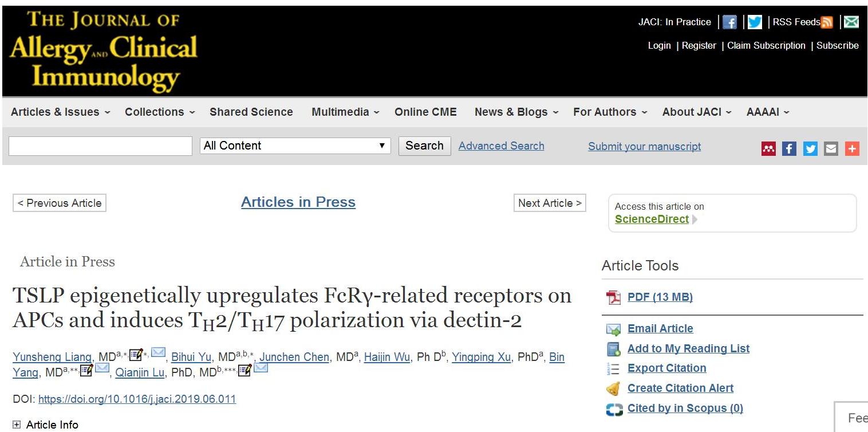
Task: Go to the Next Article
Action: coord(550,203)
